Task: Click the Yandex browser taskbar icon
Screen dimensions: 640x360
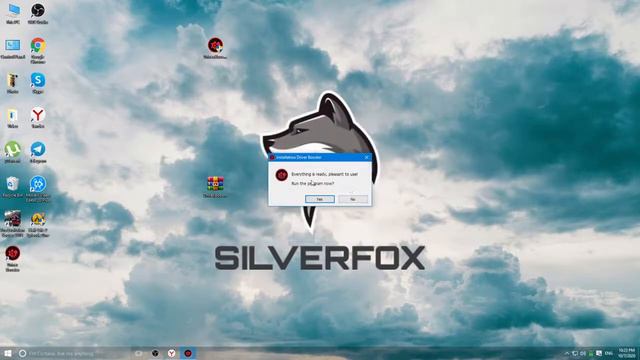Action: [171, 353]
